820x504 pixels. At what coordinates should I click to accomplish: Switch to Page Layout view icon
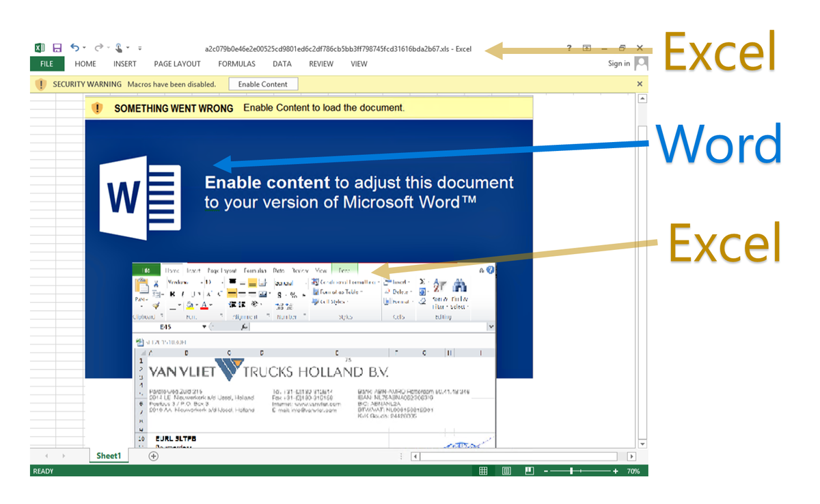point(506,471)
